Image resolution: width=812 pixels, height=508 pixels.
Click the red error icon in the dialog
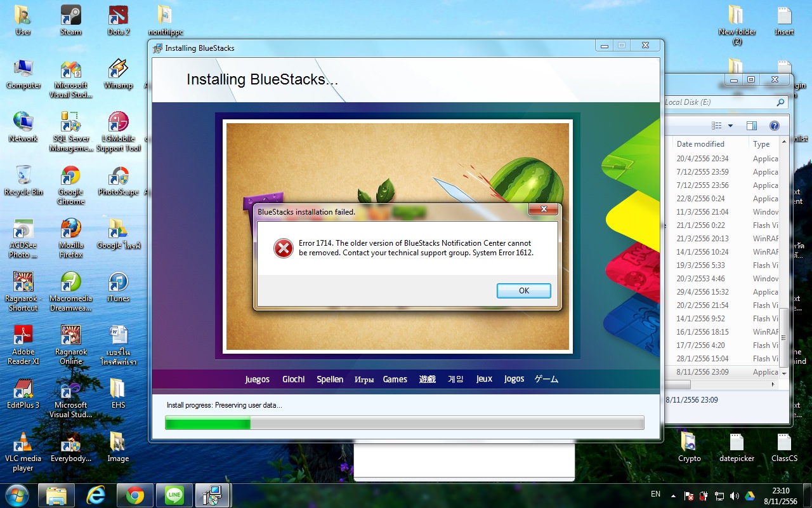284,248
